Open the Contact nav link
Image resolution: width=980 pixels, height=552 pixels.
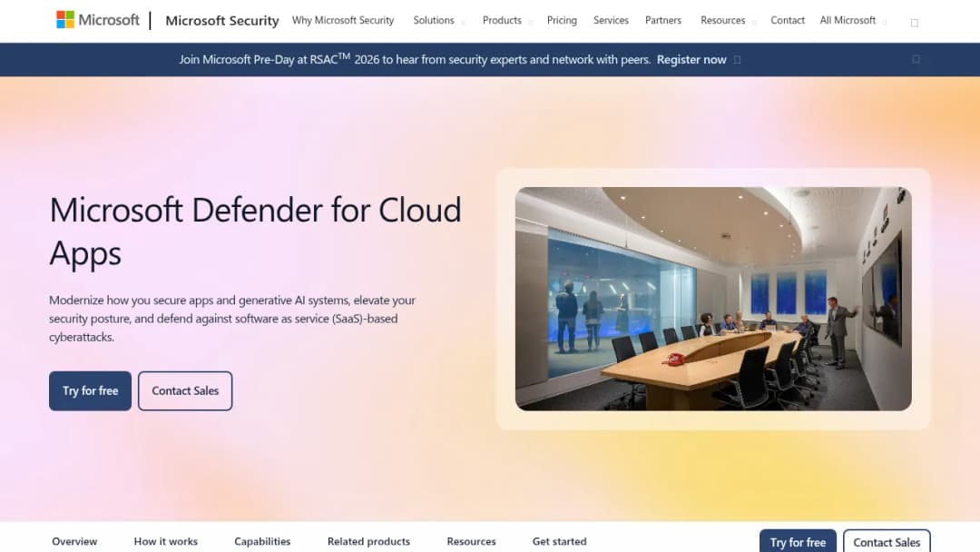[788, 20]
